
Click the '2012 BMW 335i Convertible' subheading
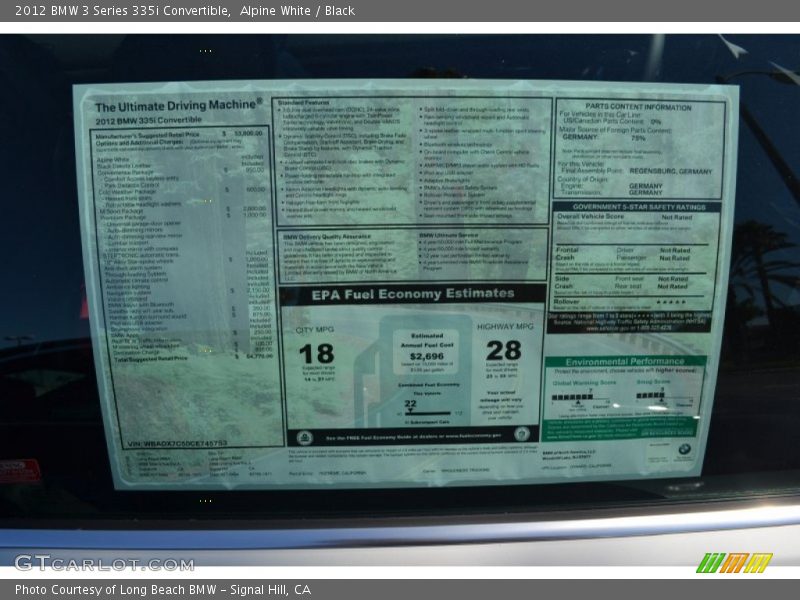tap(148, 120)
